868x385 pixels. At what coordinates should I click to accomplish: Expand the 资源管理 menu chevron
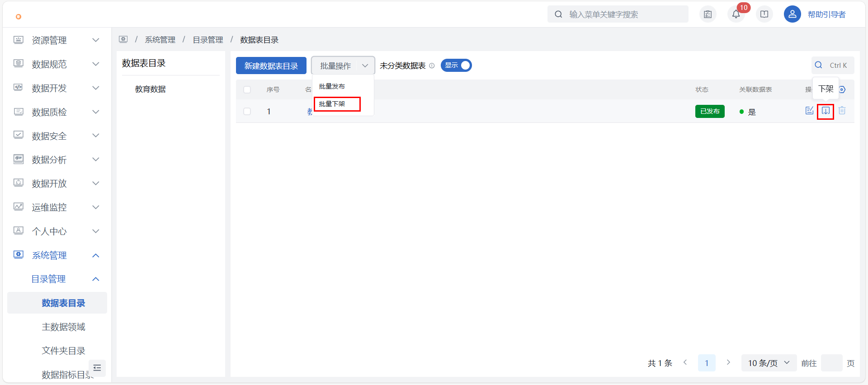96,40
